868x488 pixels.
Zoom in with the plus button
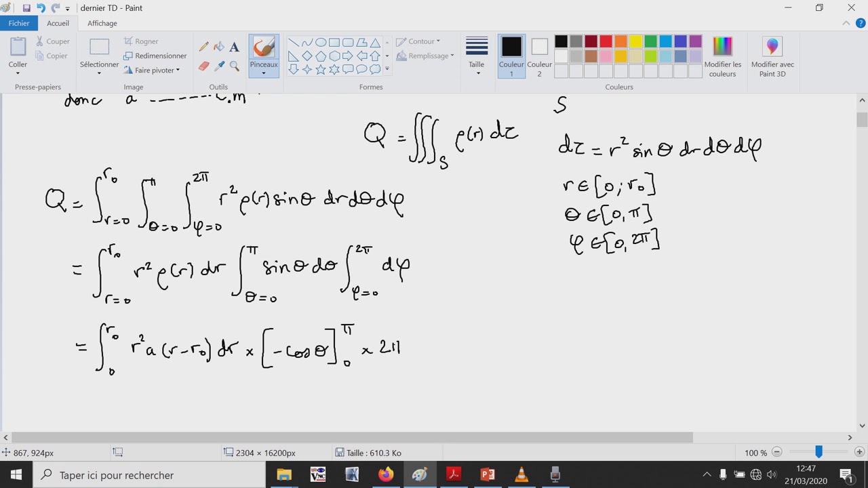pyautogui.click(x=859, y=452)
